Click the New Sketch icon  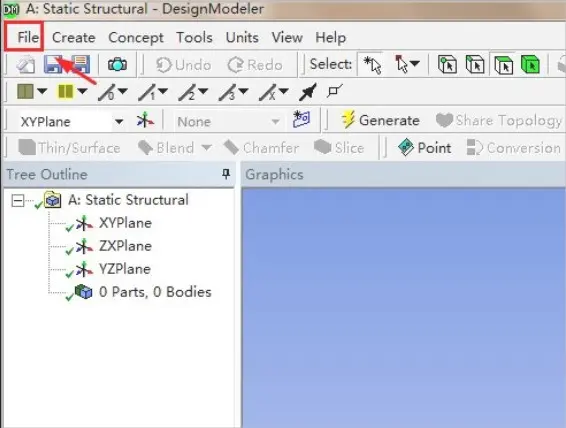pos(301,119)
